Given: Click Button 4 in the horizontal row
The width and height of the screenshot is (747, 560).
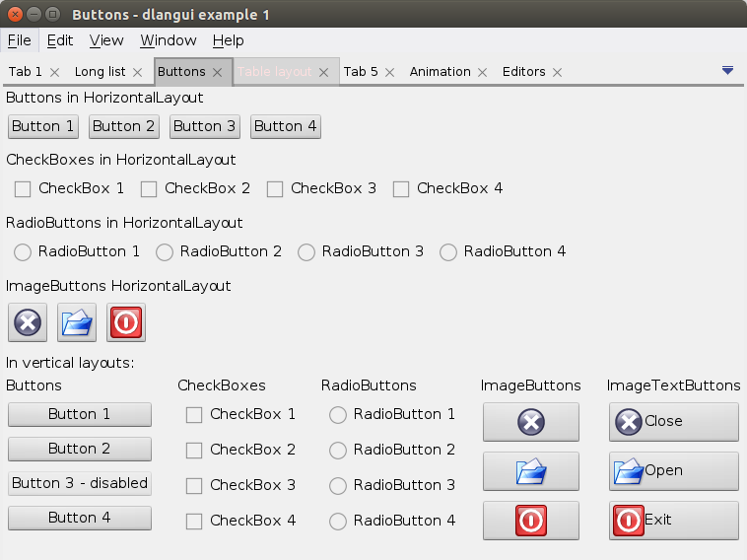Looking at the screenshot, I should point(286,126).
